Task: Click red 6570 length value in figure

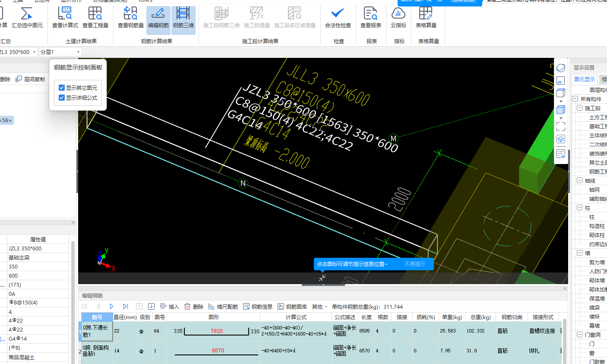Action: pyautogui.click(x=218, y=351)
